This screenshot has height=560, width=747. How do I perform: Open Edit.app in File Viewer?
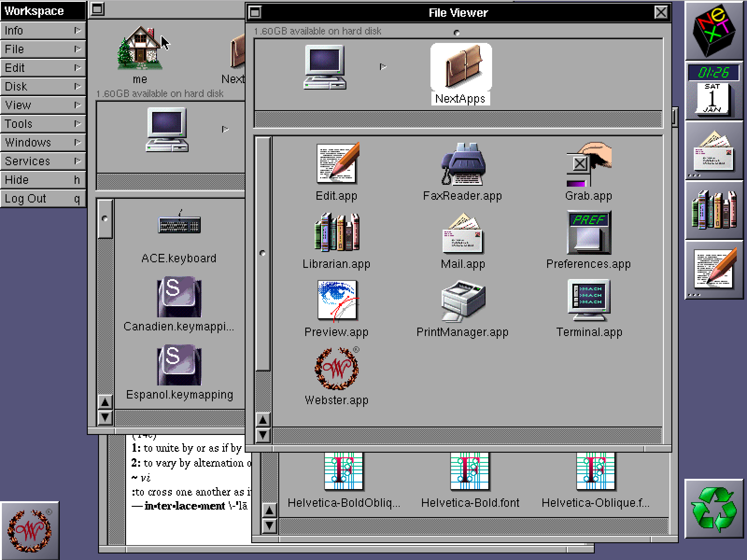tap(337, 163)
